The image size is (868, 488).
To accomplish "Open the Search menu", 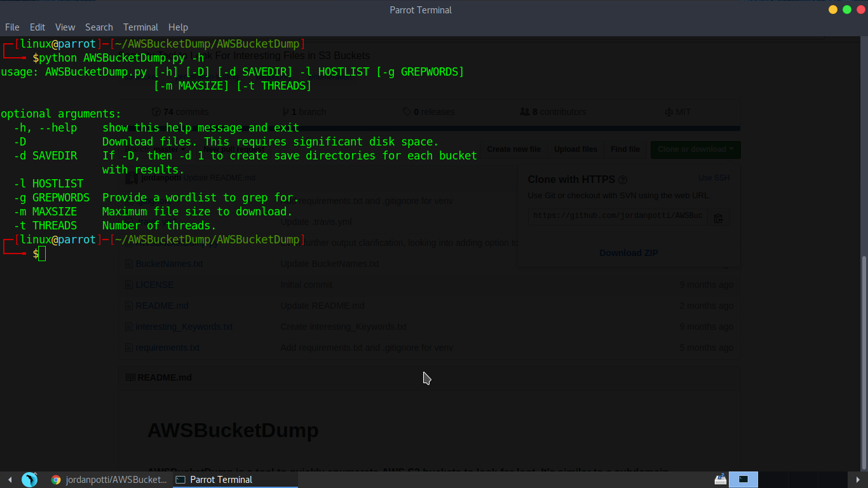I will pos(98,27).
